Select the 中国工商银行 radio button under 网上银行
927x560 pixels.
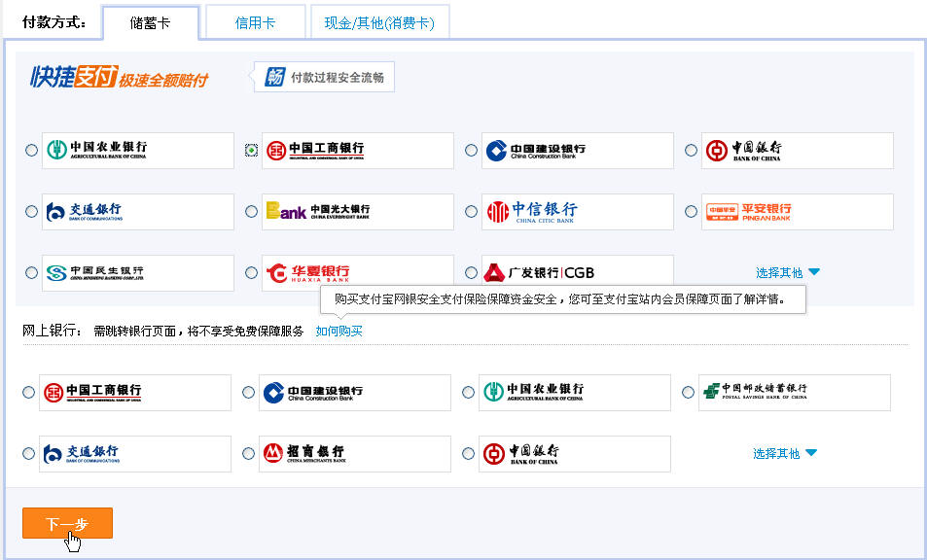pos(28,392)
